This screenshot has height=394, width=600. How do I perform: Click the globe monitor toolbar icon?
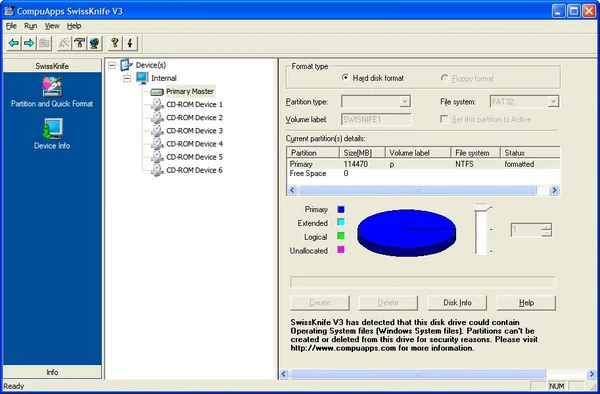[x=94, y=43]
